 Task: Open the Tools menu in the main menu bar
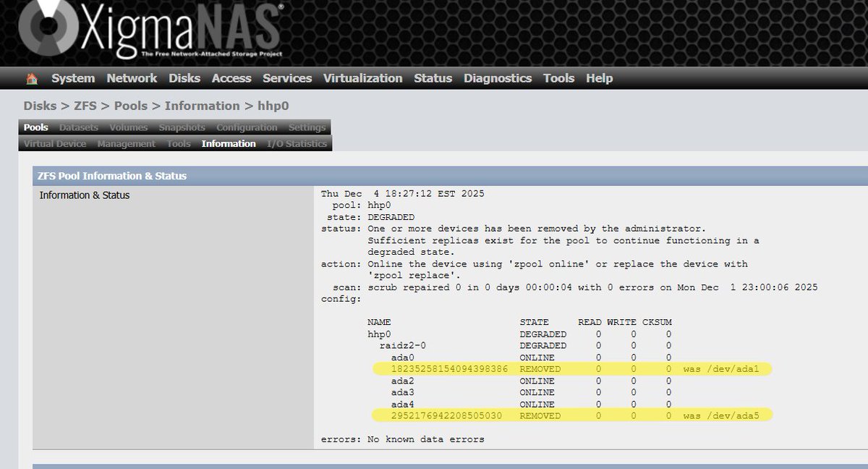[x=558, y=78]
